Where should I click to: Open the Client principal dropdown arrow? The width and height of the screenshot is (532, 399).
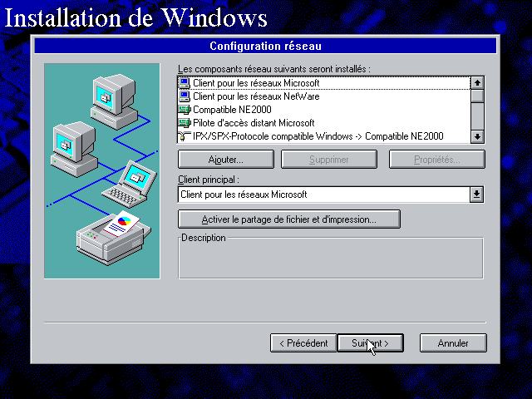[476, 195]
